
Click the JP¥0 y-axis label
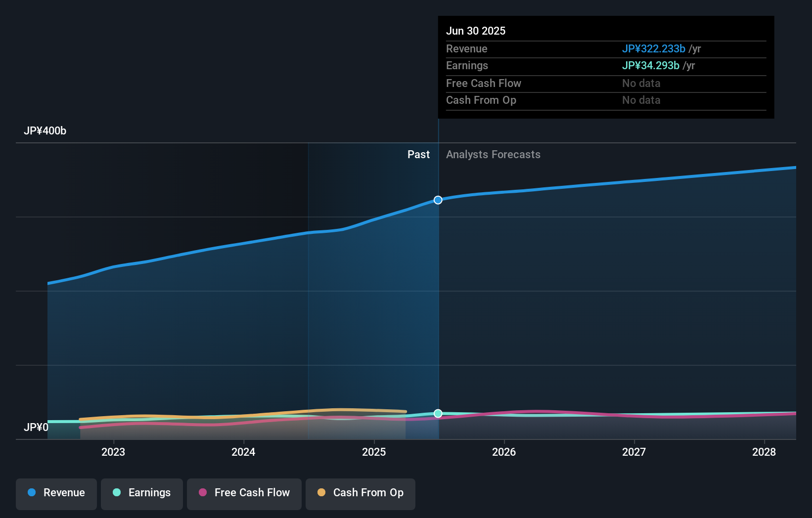[x=36, y=427]
